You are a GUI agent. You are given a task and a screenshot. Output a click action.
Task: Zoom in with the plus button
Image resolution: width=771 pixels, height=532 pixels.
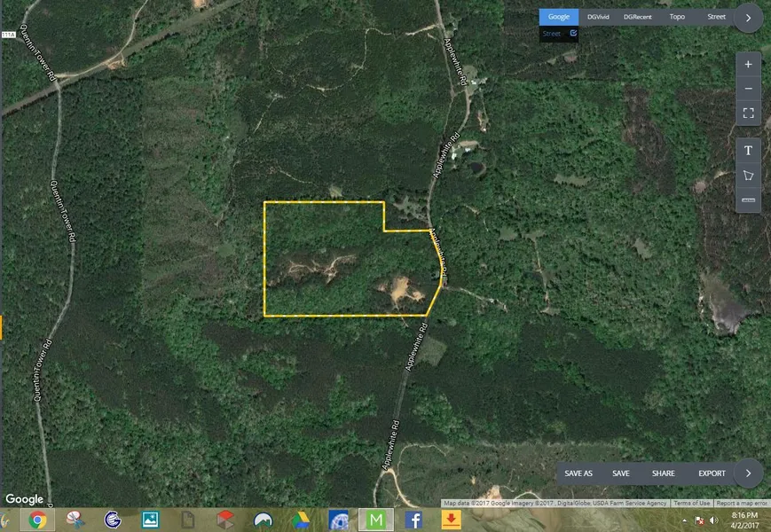pyautogui.click(x=748, y=65)
